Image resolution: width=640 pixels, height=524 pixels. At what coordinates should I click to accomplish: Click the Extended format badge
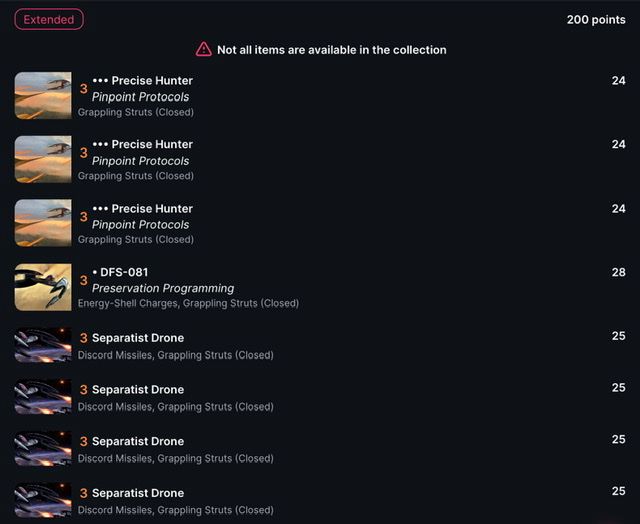[49, 20]
